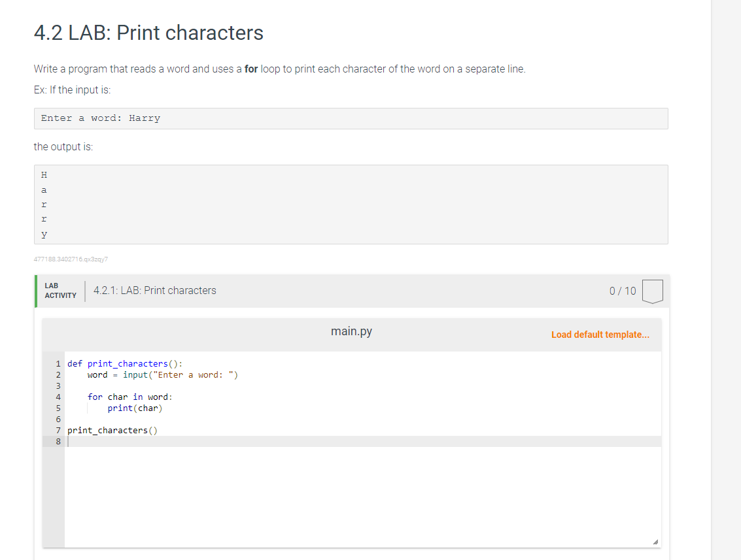Click the 0 / 10 score text
741x560 pixels.
pos(622,291)
